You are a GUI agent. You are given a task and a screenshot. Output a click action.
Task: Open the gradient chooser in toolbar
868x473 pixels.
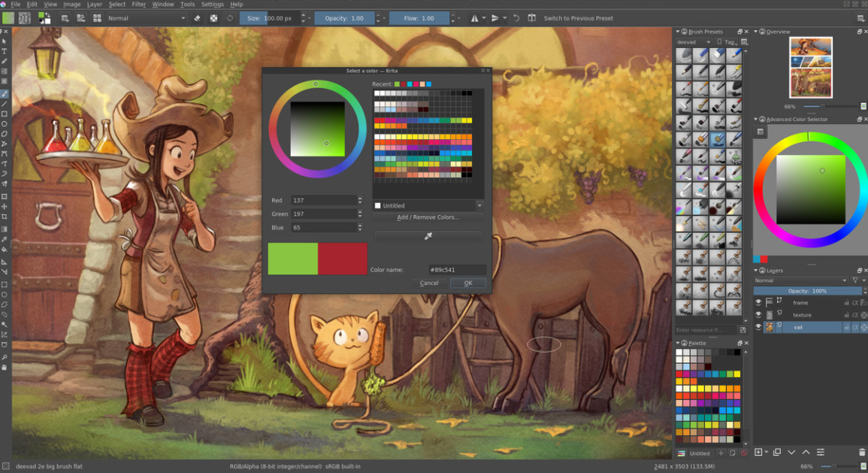point(8,18)
